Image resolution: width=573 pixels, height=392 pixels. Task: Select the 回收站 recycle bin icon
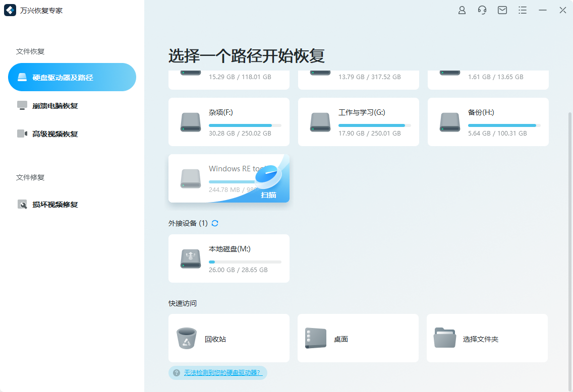pos(187,338)
